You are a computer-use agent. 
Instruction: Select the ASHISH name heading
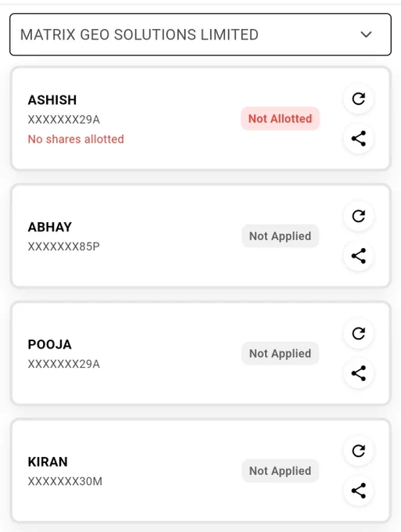[x=52, y=100]
